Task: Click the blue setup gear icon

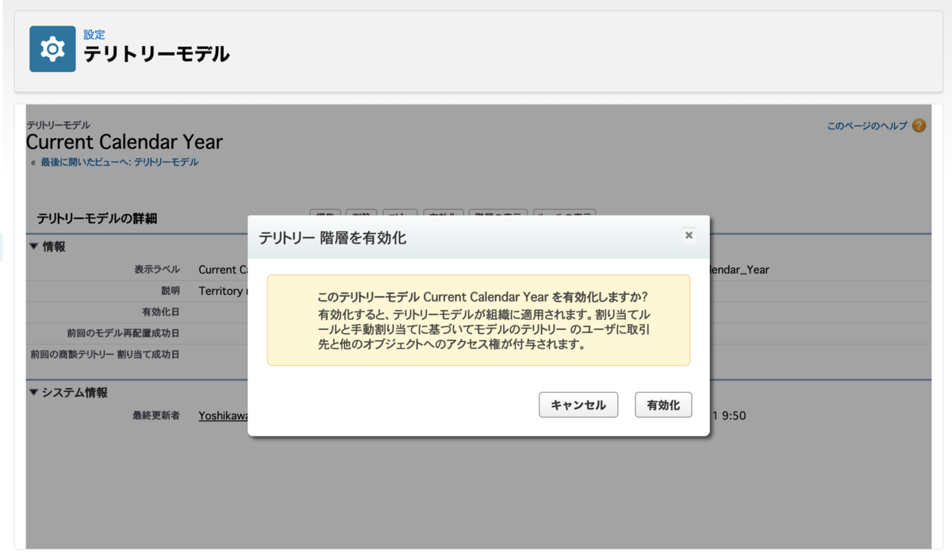Action: click(x=52, y=48)
